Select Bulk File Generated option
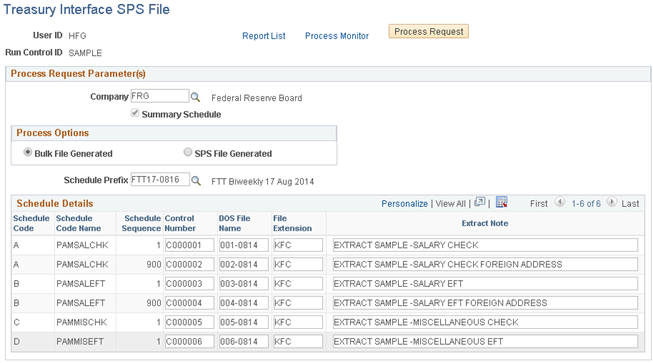Viewport: 653px width, 363px height. click(27, 152)
